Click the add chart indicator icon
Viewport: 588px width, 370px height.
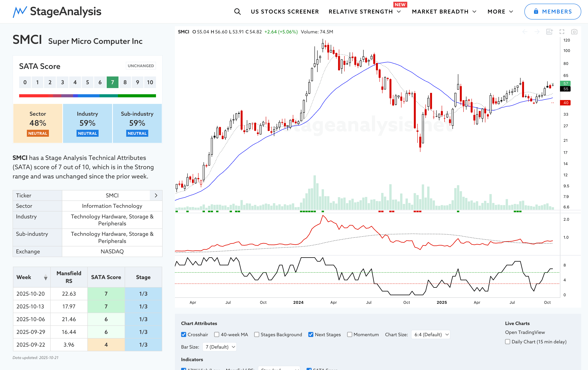click(x=549, y=32)
